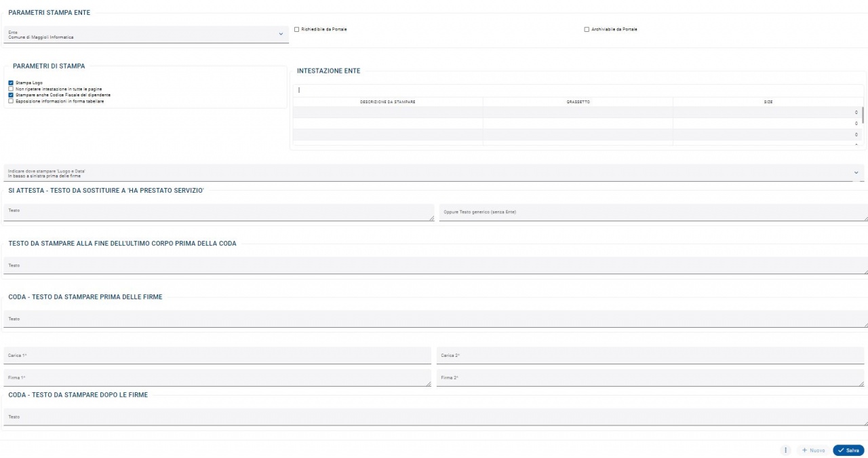Enable Esposizione informazioni in forma tabellare

pyautogui.click(x=11, y=101)
